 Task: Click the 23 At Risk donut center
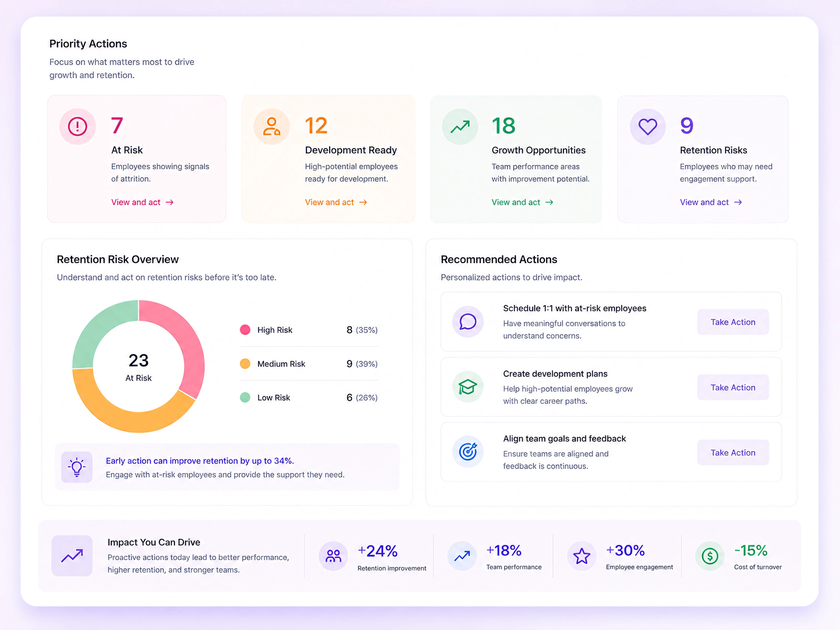pos(139,367)
